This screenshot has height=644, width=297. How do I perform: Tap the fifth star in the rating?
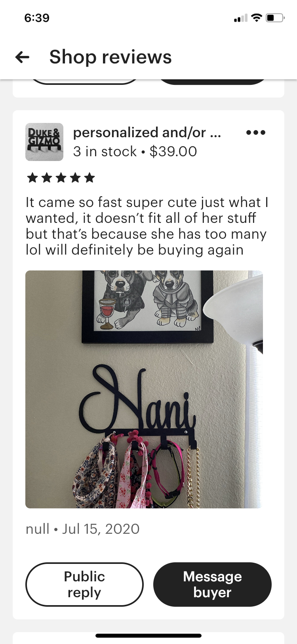click(89, 178)
